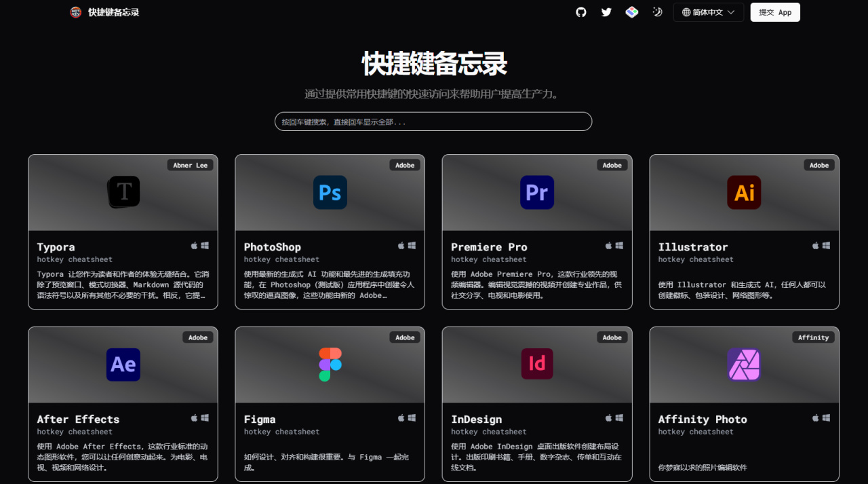Click the Illustrator description '使用 Illustrator 和生成式 AI'
The width and height of the screenshot is (868, 484).
tap(742, 290)
